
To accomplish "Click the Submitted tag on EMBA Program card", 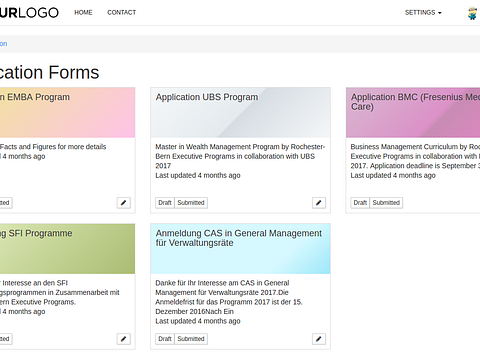I will click(x=6, y=203).
